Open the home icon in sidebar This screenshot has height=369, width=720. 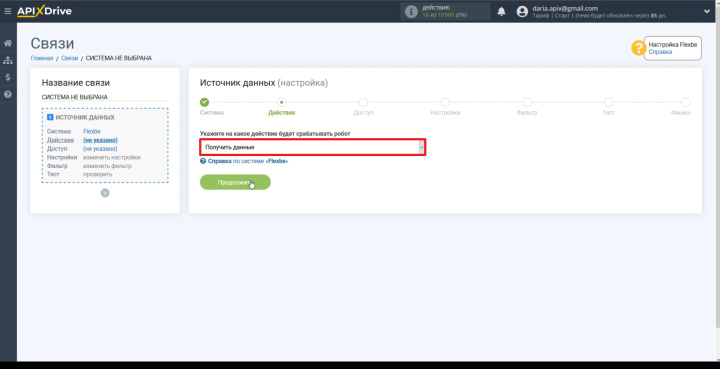[x=8, y=43]
